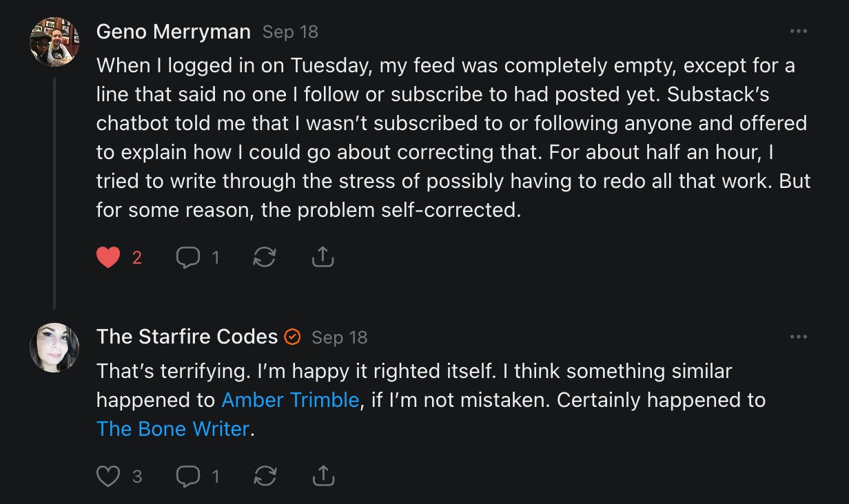Click The Starfire Codes' avatar photo
Viewport: 849px width, 504px height.
point(54,348)
